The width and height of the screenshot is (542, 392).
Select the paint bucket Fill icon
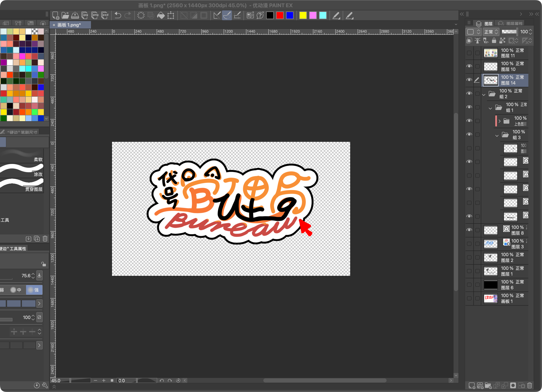pyautogui.click(x=161, y=16)
